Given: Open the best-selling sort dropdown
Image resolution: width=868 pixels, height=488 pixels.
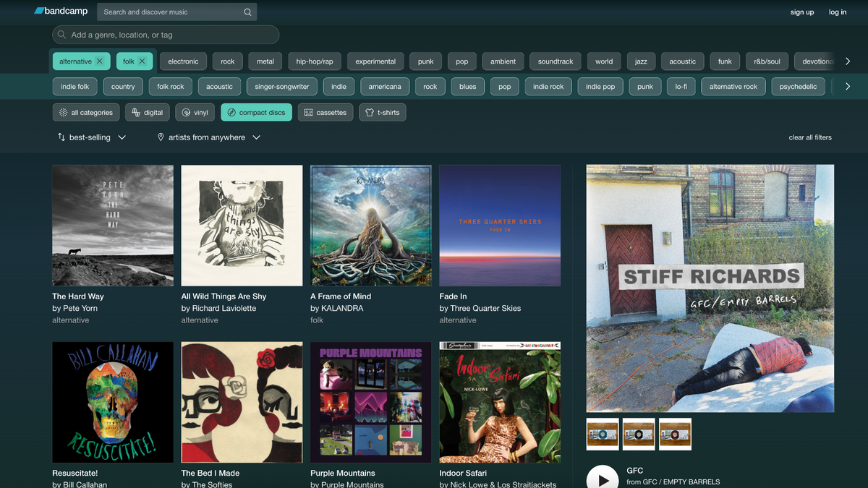Looking at the screenshot, I should tap(122, 137).
